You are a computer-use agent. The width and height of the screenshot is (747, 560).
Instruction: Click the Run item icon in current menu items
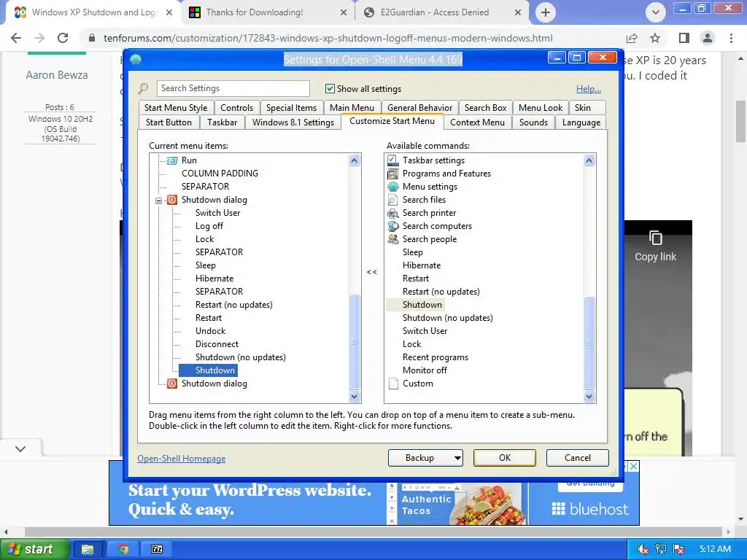pos(172,160)
